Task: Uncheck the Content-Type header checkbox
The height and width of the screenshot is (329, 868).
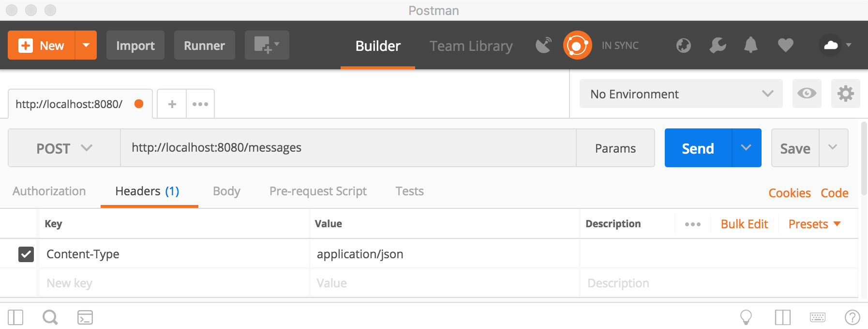Action: 26,254
